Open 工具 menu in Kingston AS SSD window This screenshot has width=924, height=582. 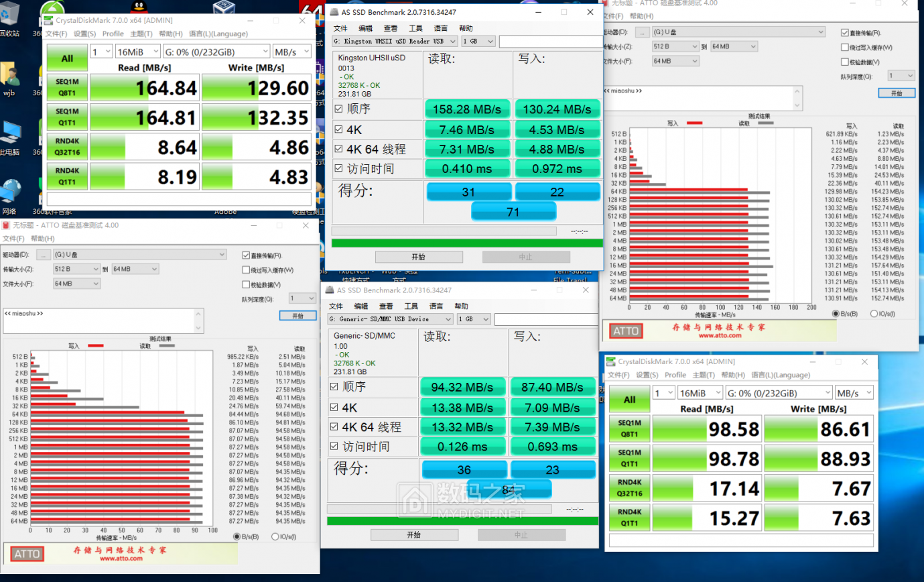point(415,28)
